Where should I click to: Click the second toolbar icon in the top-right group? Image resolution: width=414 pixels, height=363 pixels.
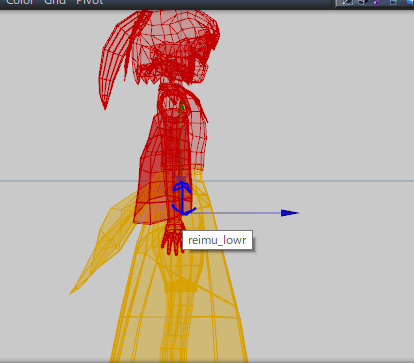[x=362, y=2]
